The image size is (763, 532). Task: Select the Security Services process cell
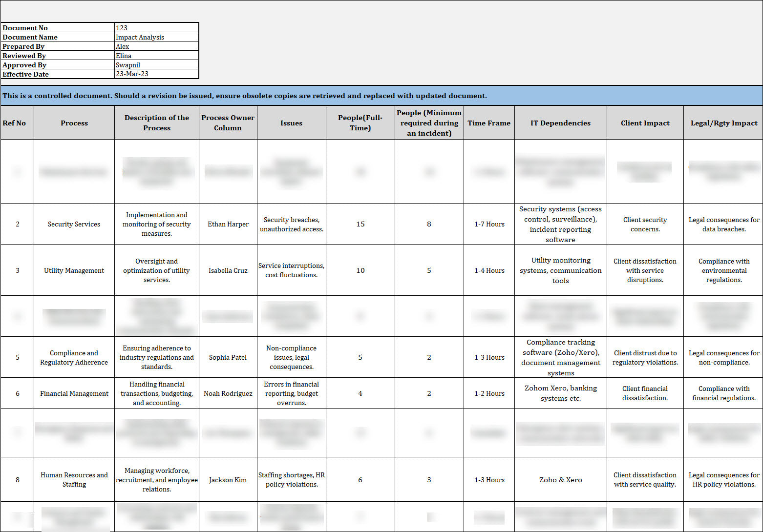tap(74, 224)
